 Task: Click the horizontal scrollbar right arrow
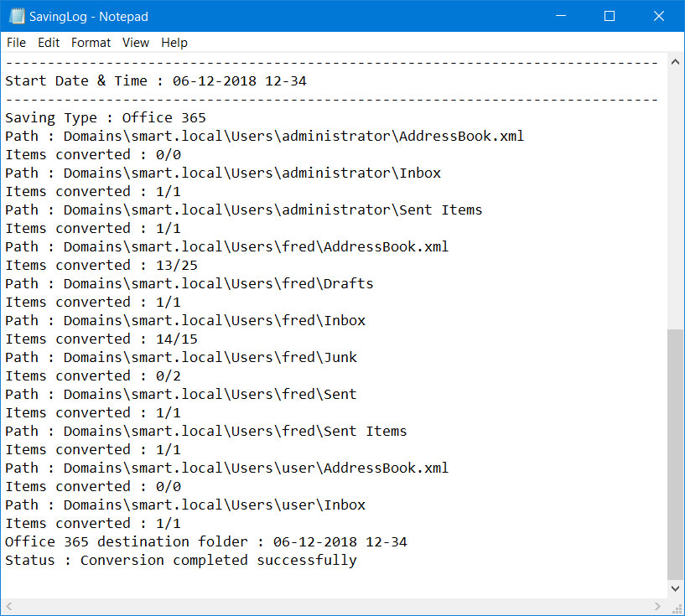point(657,606)
